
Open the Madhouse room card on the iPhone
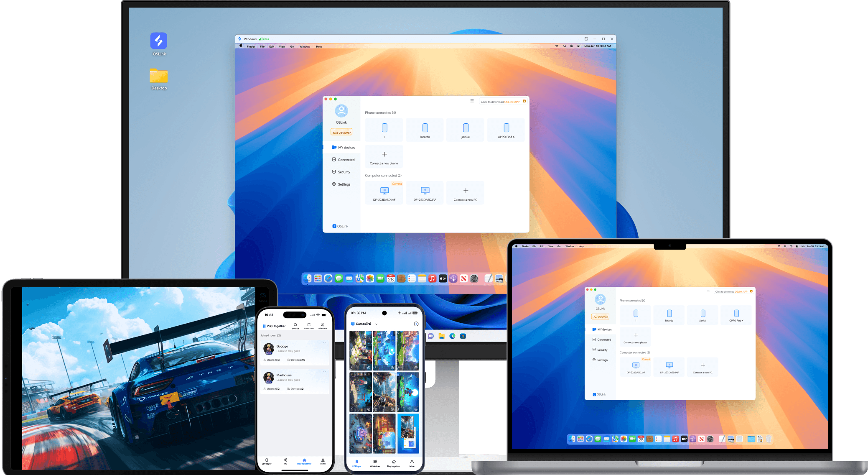point(295,382)
